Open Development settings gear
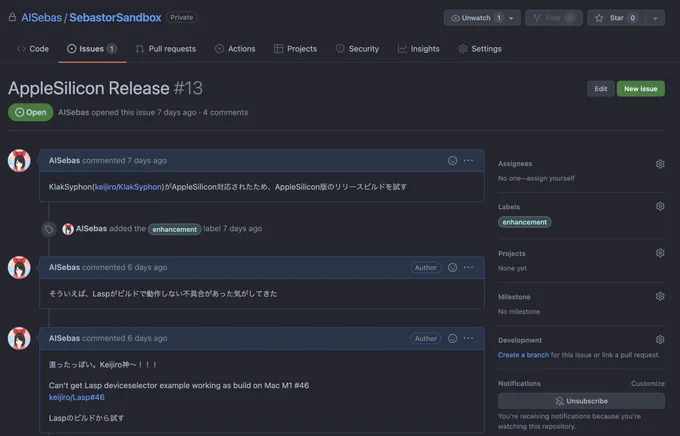Viewport: 680px width, 436px height. [660, 340]
